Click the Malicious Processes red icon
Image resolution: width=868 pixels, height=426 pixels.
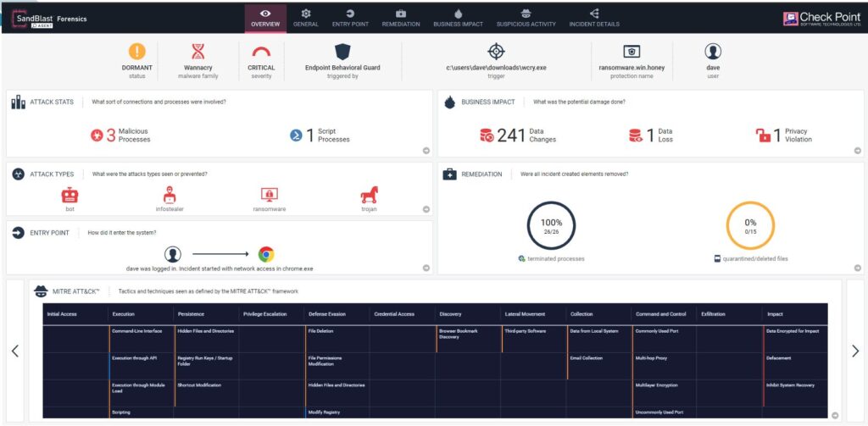[97, 135]
